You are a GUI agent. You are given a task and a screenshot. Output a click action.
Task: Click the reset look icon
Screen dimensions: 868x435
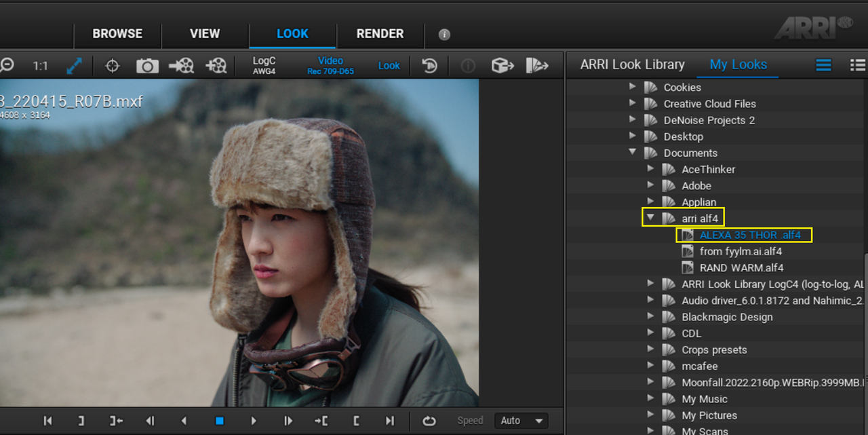(x=429, y=66)
